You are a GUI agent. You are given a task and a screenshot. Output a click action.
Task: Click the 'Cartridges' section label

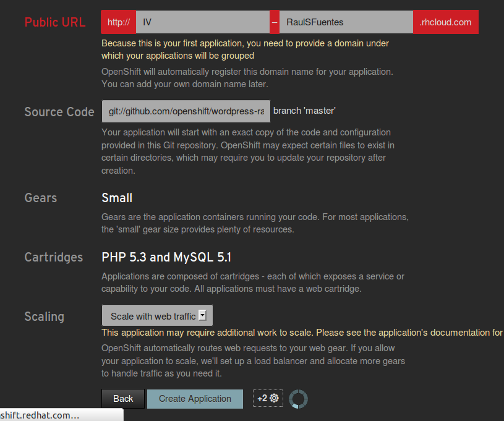54,257
